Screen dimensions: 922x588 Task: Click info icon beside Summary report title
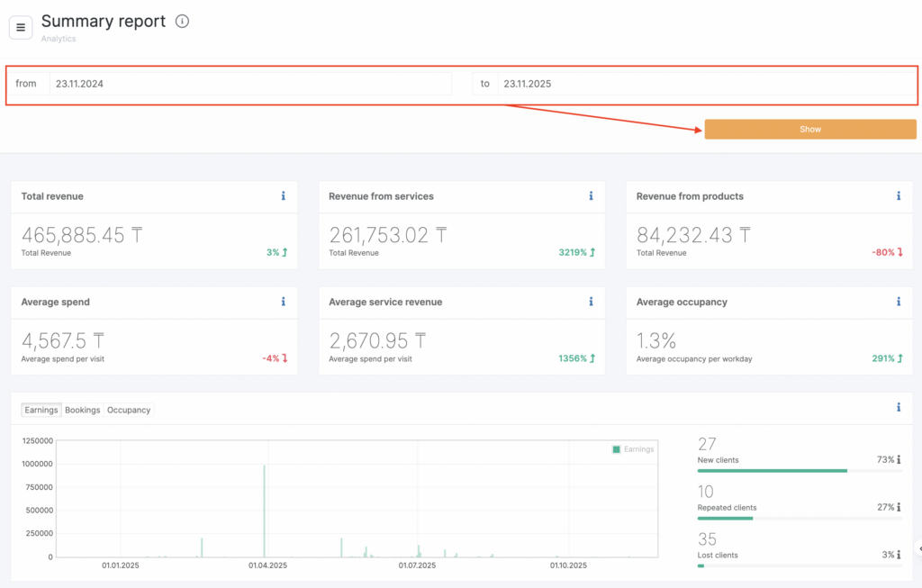pyautogui.click(x=183, y=22)
